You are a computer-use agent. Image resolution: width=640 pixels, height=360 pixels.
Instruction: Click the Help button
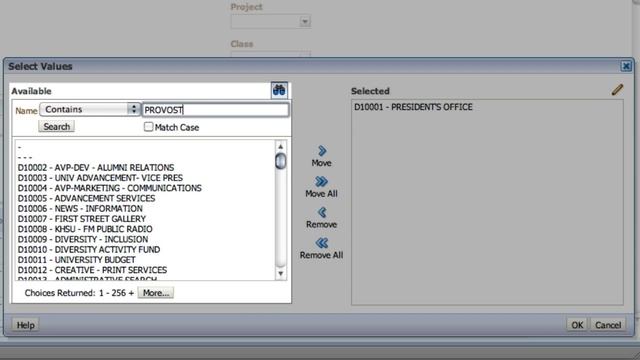[25, 325]
